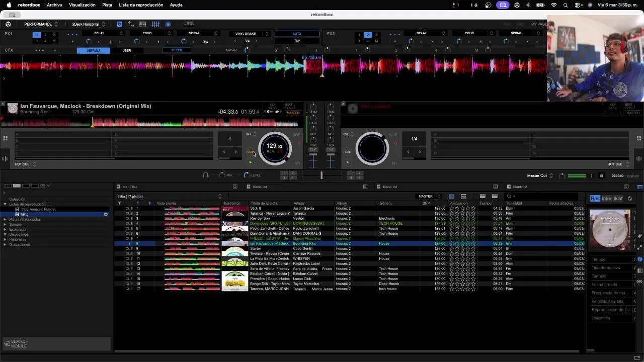644x362 pixels.
Task: Open the Ayuda menu
Action: 176,5
